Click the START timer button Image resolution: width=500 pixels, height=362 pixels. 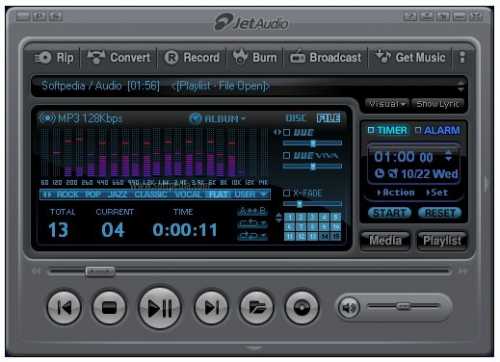point(389,213)
